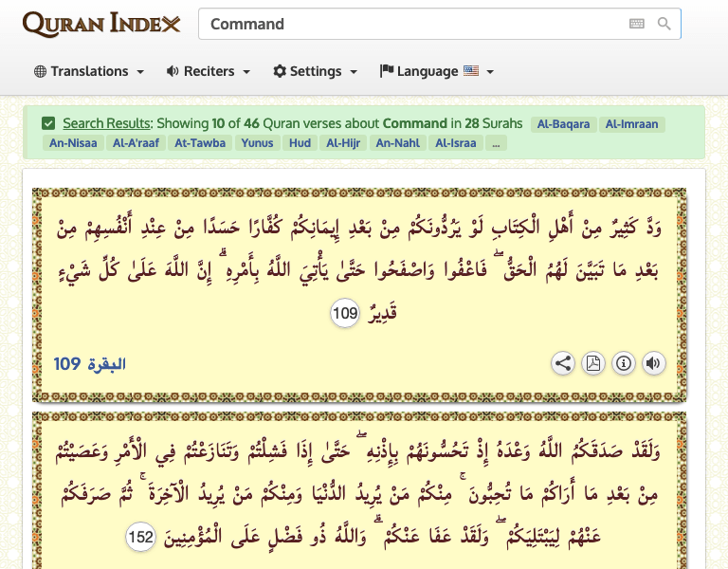This screenshot has width=728, height=569.
Task: Select the An-Nahl surah tag
Action: pos(397,143)
